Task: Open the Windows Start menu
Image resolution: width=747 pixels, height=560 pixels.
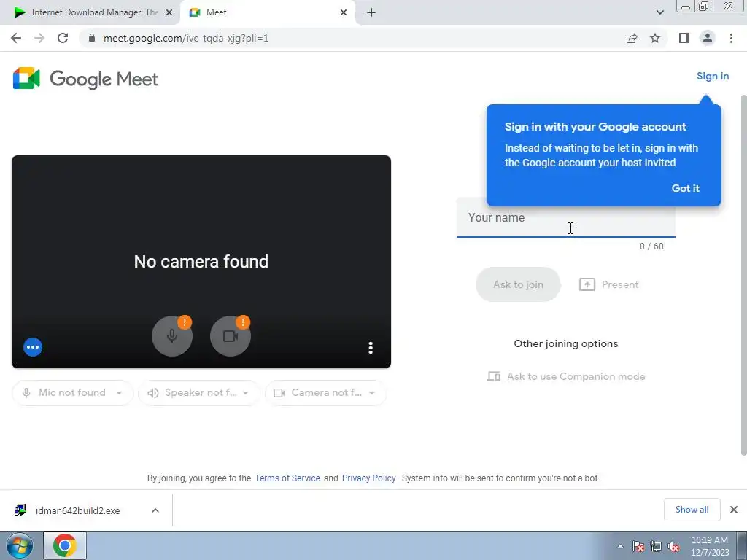Action: click(19, 545)
